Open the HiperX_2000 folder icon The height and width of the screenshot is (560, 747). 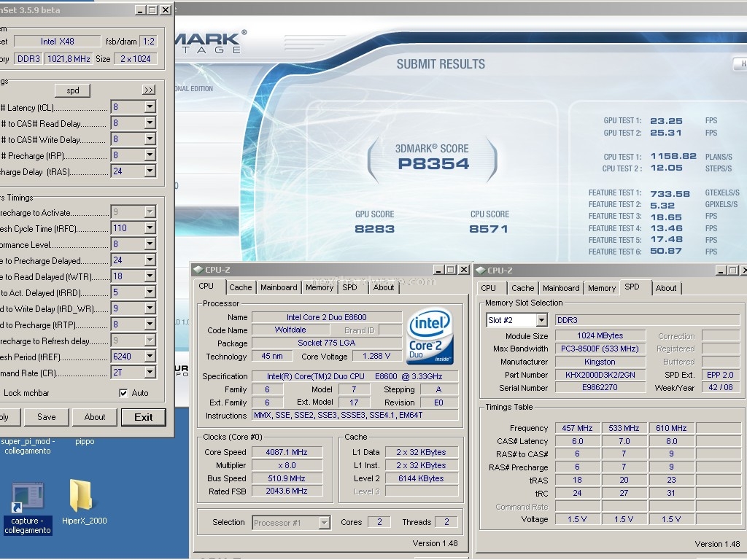coord(84,502)
